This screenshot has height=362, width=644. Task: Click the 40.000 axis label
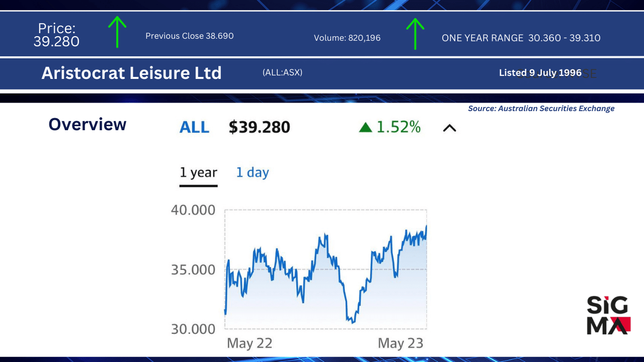[193, 210]
